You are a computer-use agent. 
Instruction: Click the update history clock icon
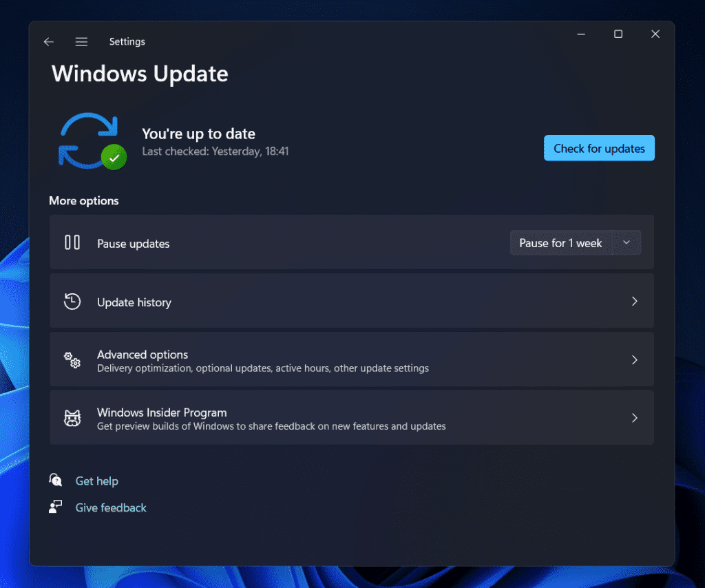pyautogui.click(x=72, y=300)
